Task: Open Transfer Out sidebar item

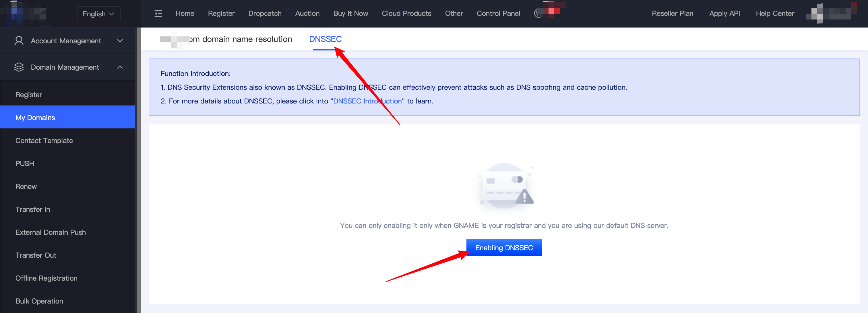Action: [x=36, y=255]
